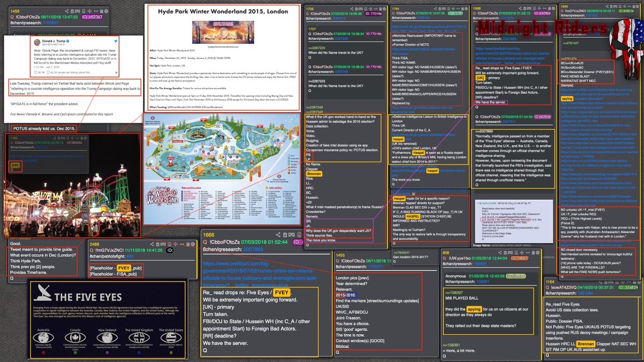Click highlighted FVEY in post 1666
644x362 pixels.
pyautogui.click(x=281, y=292)
